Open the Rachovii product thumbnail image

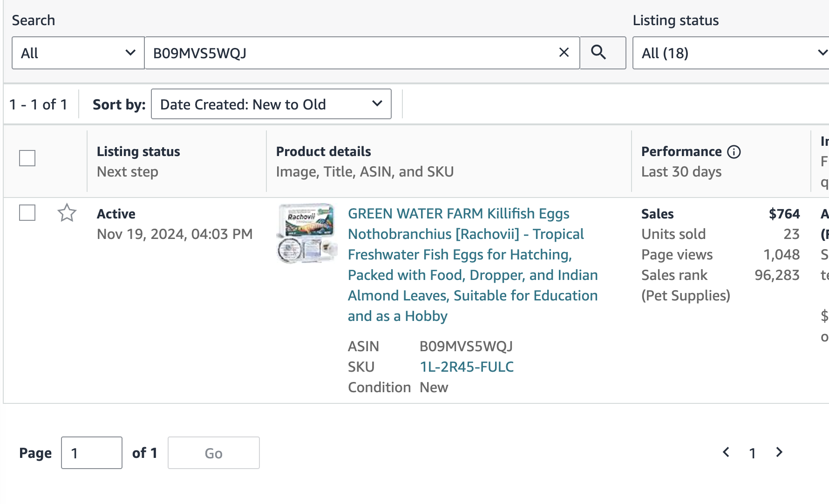pos(307,233)
